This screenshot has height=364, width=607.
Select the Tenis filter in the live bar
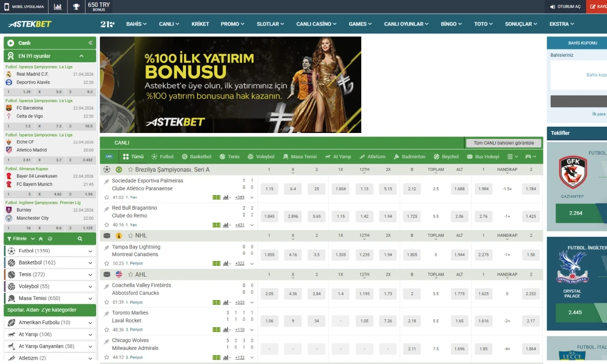[229, 157]
